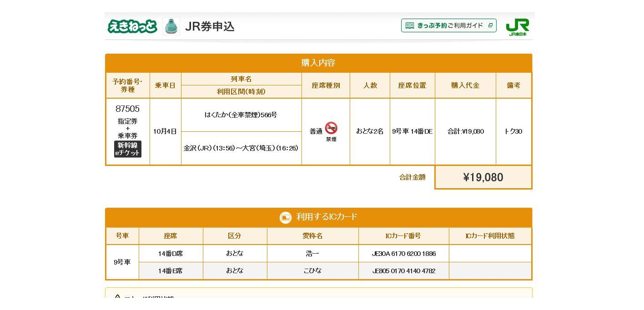644x310 pixels.
Task: Click the 区分 column header
Action: coord(235,236)
